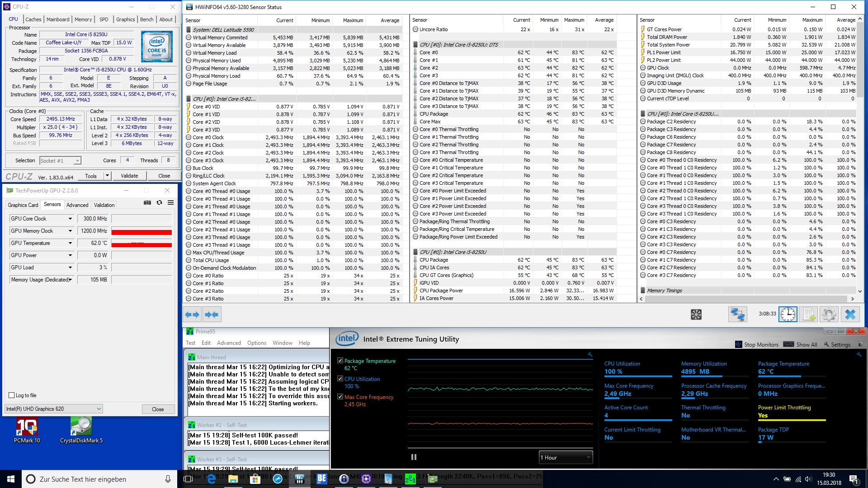Click the HWiNFO fan control icon
This screenshot has width=868, height=488.
696,314
